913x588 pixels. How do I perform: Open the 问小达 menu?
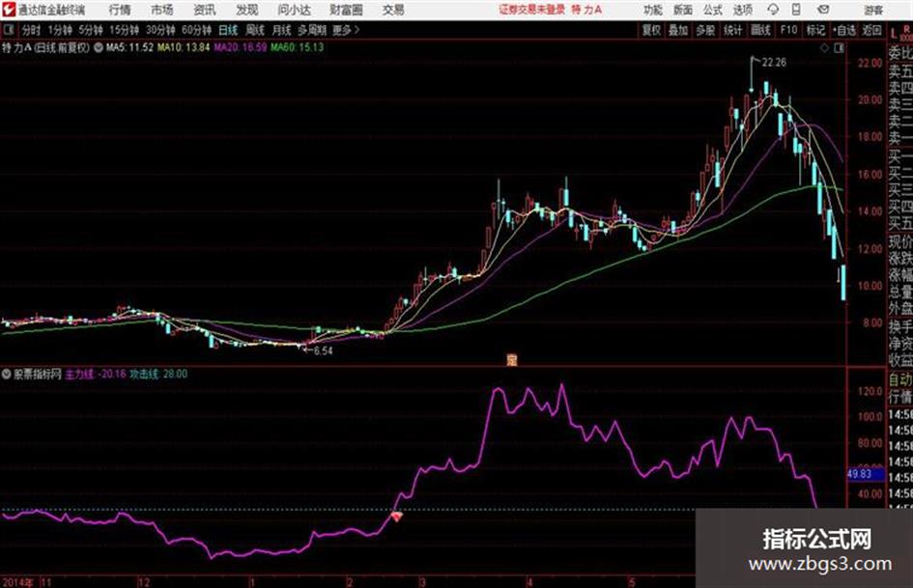294,10
